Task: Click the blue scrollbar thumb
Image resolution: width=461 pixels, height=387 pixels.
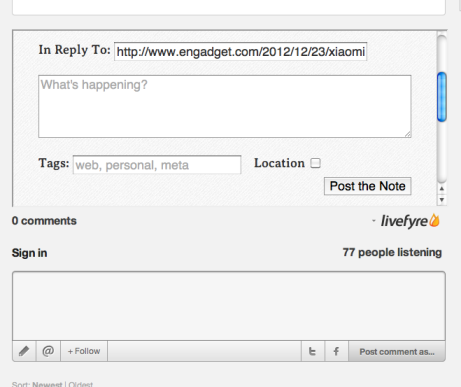Action: coord(442,97)
